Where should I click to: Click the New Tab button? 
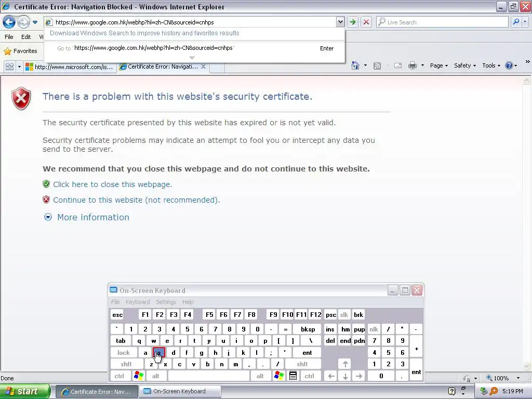[x=217, y=67]
